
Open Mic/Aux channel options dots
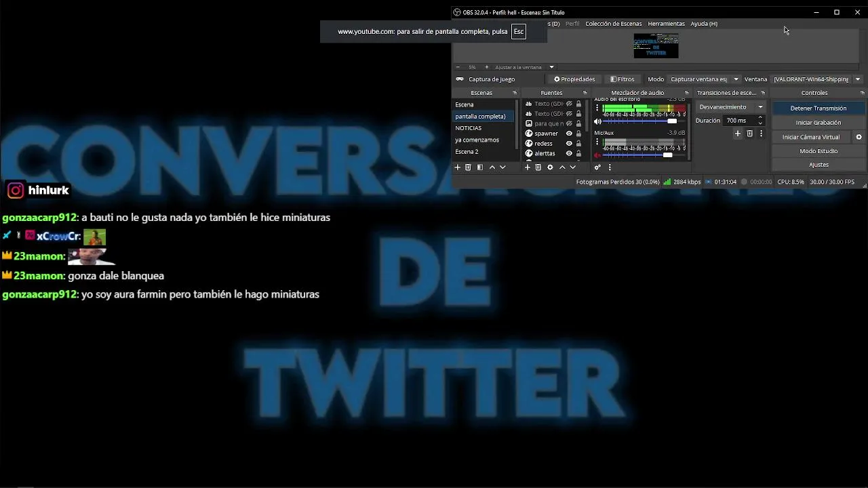click(597, 142)
